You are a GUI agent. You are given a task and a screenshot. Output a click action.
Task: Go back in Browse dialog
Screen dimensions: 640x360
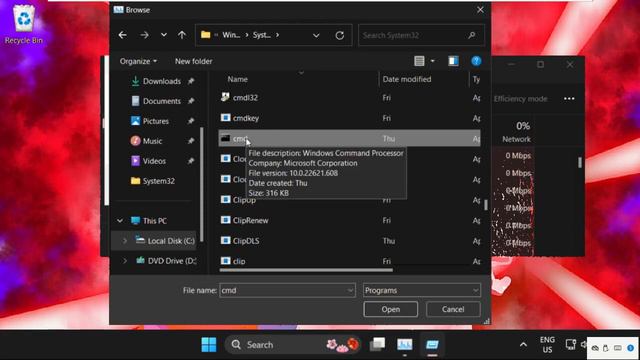click(122, 35)
